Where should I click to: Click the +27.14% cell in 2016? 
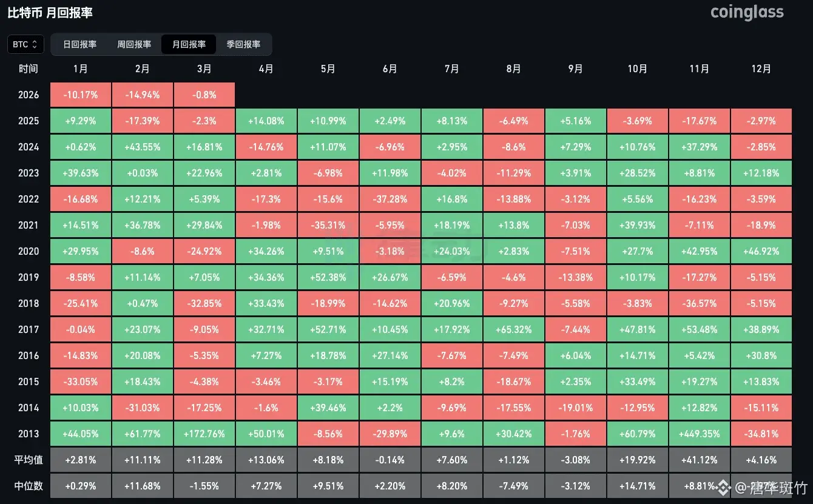390,355
